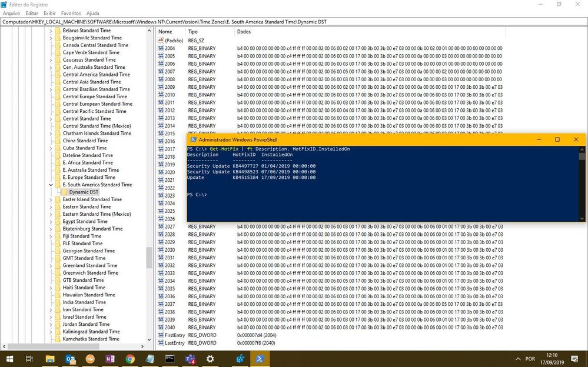Open the Exibir menu
588x367 pixels.
(x=49, y=13)
